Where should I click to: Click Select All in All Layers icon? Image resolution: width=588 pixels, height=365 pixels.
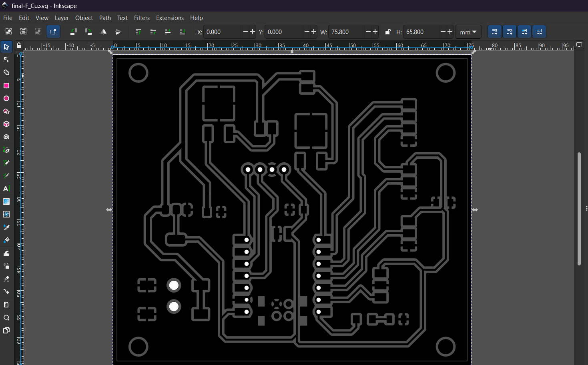(23, 32)
